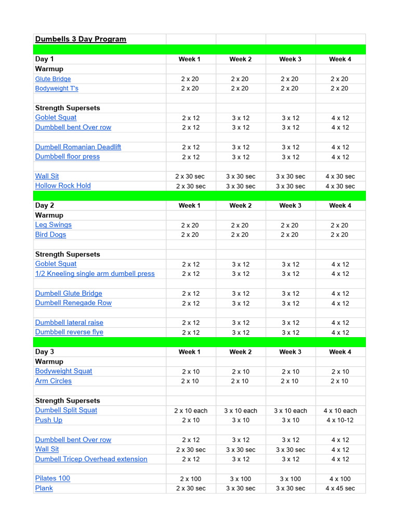Select the '2 x 100' Pilates cell
The image size is (399, 532).
pos(190,478)
